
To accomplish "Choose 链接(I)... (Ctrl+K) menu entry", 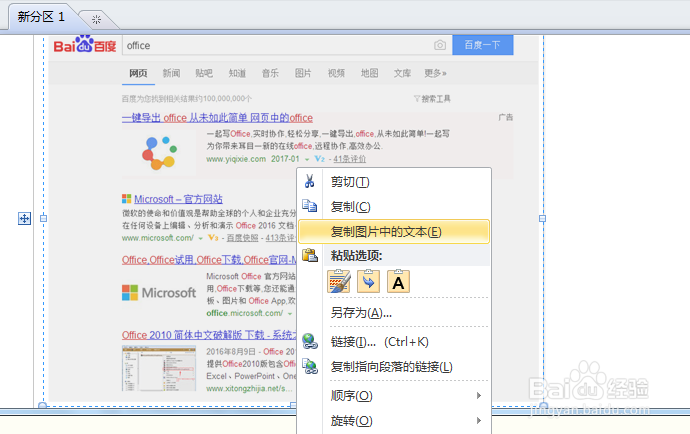I will pos(379,342).
